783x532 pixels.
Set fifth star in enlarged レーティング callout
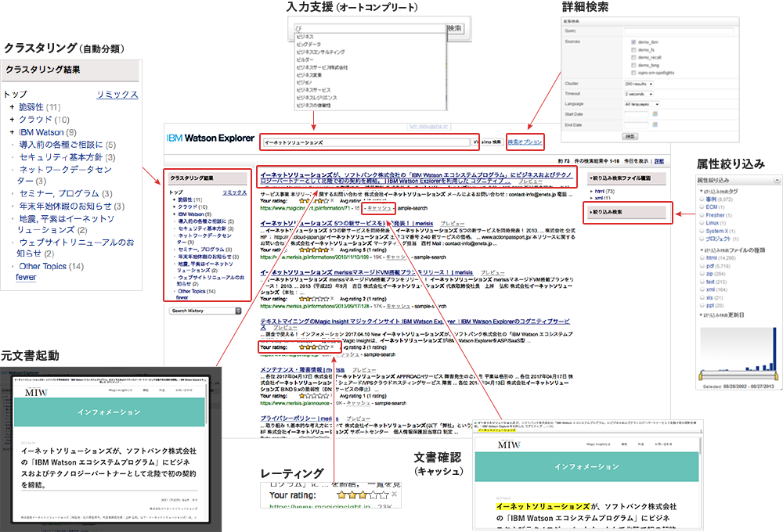384,495
